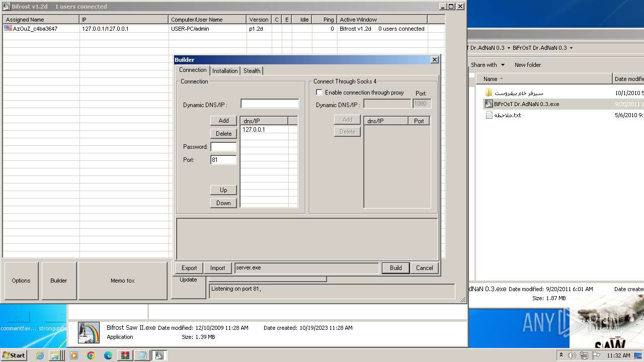Close the Builder dialog
644x362 pixels.
[435, 60]
